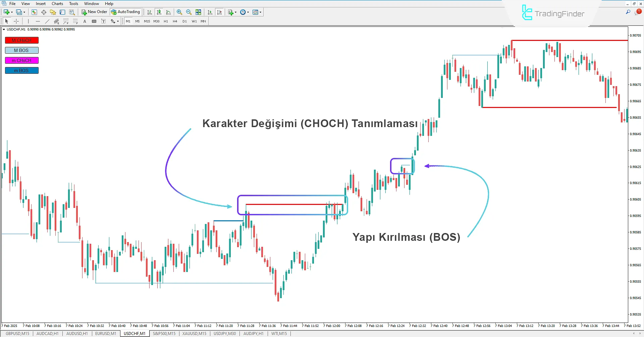Click the zoom out magnifier icon
644x337 pixels.
189,12
